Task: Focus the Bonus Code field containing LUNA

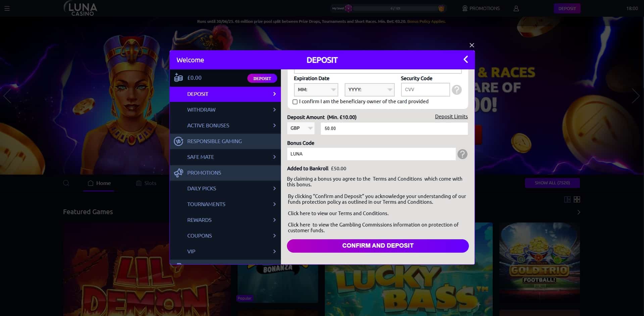Action: 371,154
